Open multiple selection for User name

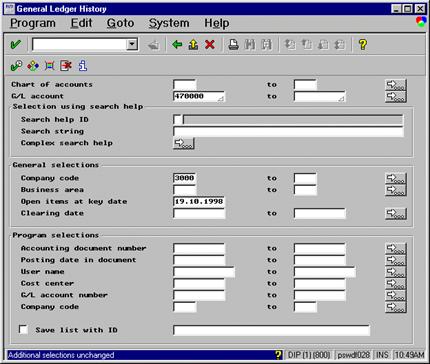pos(396,272)
